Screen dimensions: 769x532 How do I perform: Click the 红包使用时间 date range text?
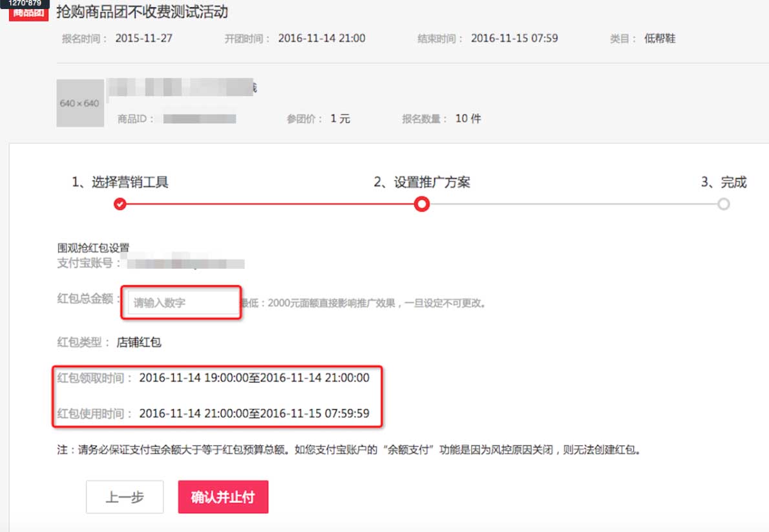click(254, 413)
